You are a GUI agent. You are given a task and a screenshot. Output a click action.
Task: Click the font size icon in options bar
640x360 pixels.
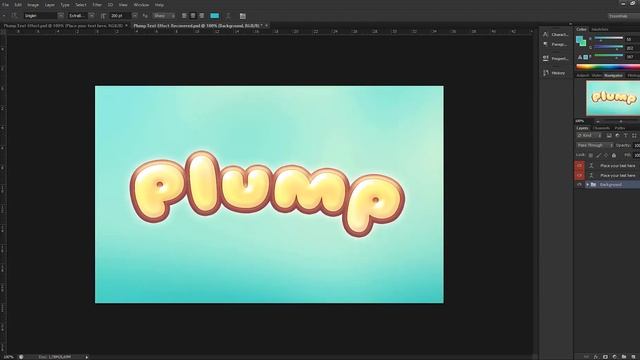point(103,16)
